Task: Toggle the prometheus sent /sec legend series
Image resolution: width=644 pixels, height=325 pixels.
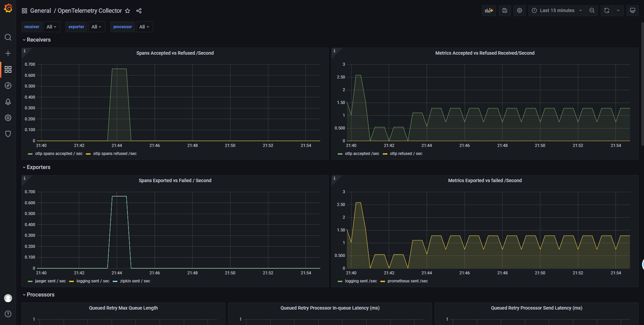Action: click(408, 281)
